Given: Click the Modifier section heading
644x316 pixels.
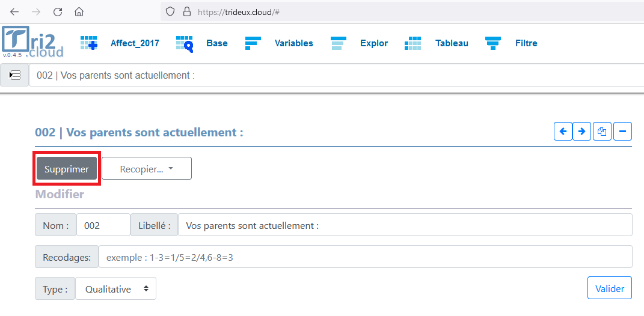Looking at the screenshot, I should [x=60, y=194].
